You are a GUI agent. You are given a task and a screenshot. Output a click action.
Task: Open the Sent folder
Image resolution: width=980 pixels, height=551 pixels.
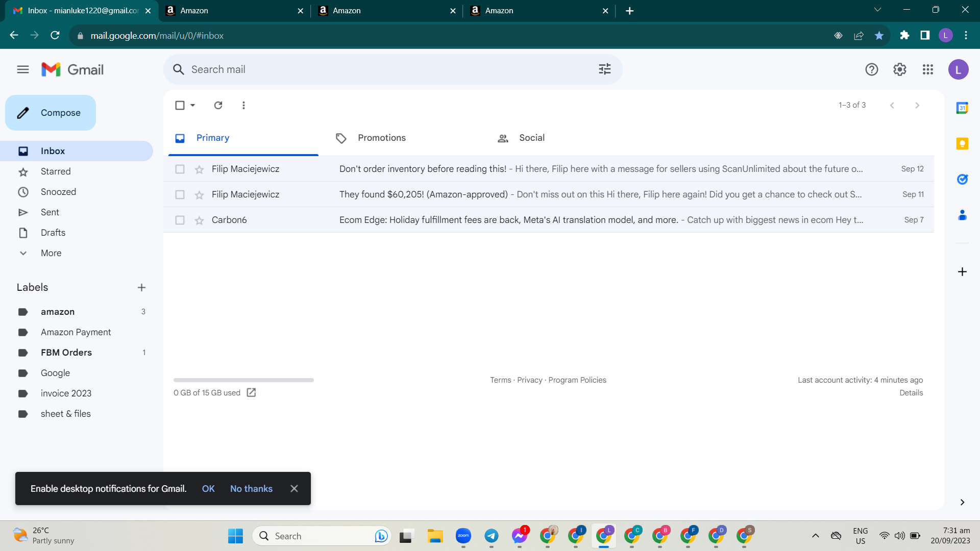coord(77,212)
